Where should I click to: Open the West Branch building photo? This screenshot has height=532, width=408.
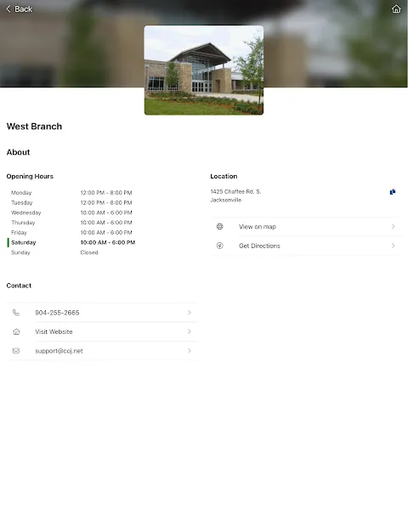point(204,71)
